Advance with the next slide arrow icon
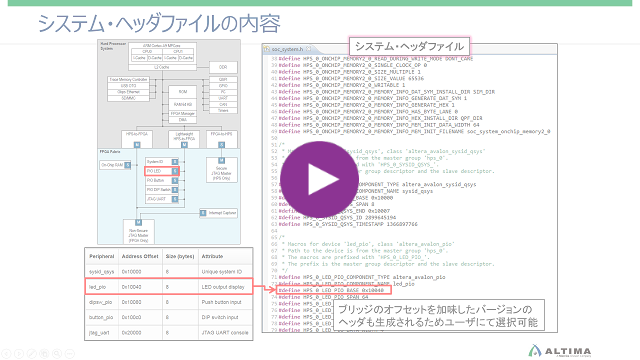 tap(19, 353)
